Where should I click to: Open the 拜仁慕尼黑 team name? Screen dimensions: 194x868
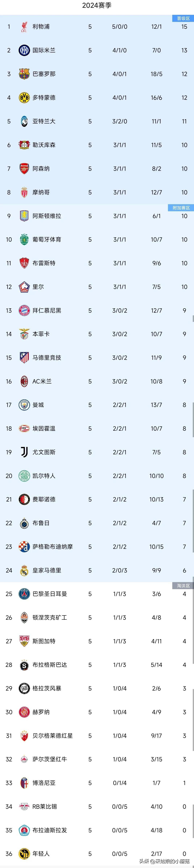[x=47, y=310]
